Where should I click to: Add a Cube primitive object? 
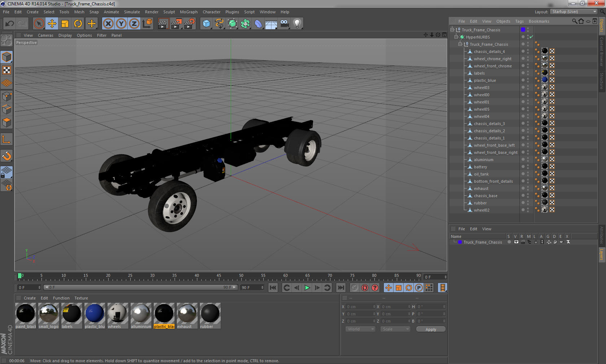click(206, 24)
